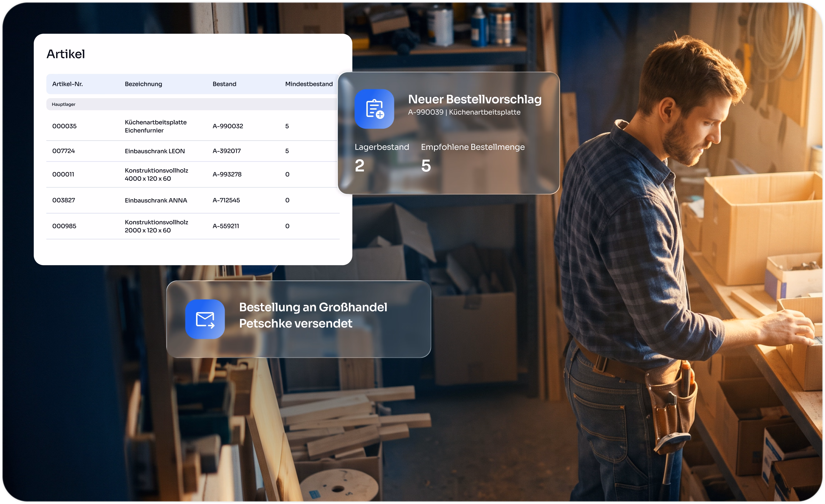Click Mindestbestand value in 003827 row

click(287, 200)
